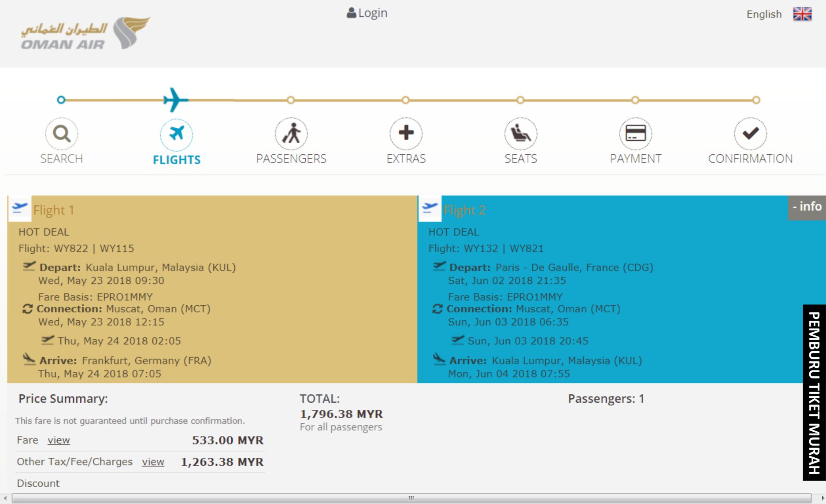
Task: Open the Login link
Action: (x=373, y=13)
